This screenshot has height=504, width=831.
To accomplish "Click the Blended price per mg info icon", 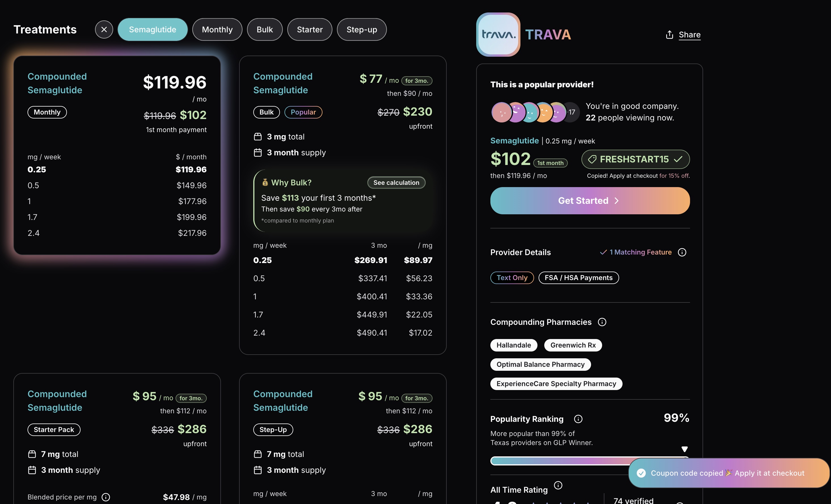I will pos(106,497).
